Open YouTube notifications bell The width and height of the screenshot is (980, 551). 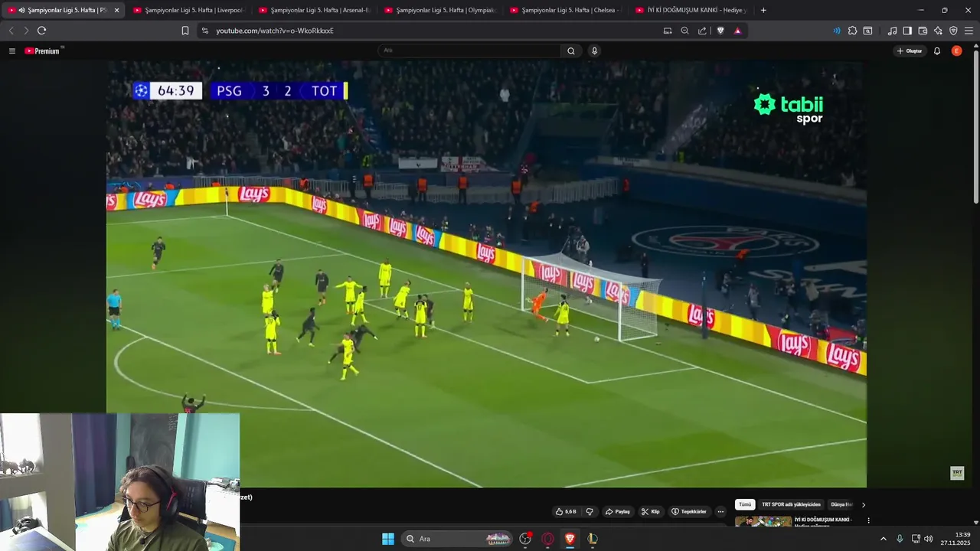point(936,51)
